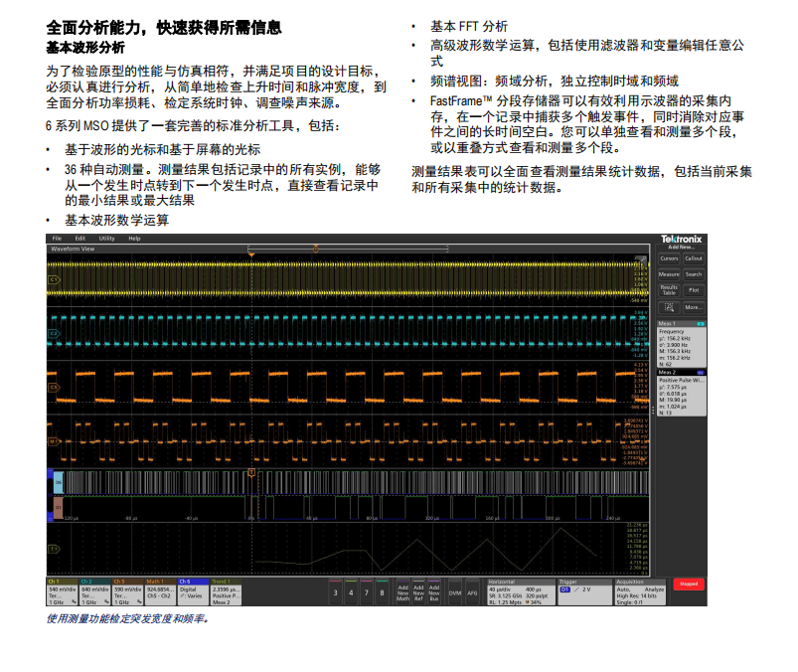Turn on channel 3
Viewport: 798px width, 672px height.
coord(335,592)
